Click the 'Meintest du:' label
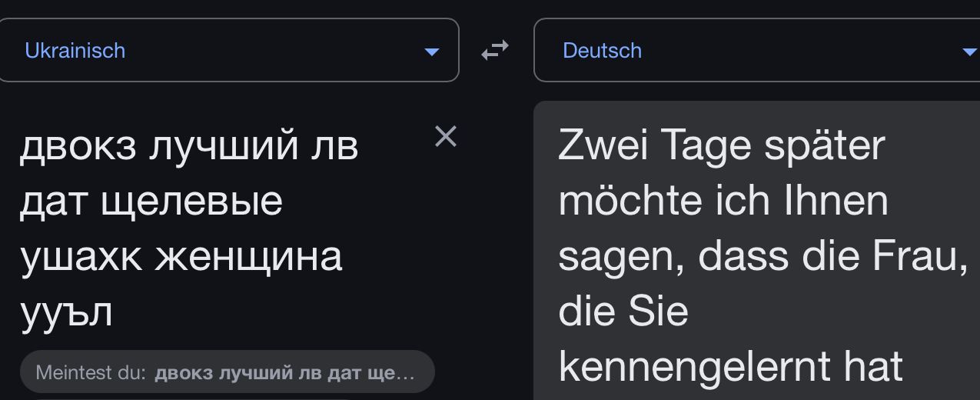This screenshot has height=400, width=980. click(x=91, y=373)
